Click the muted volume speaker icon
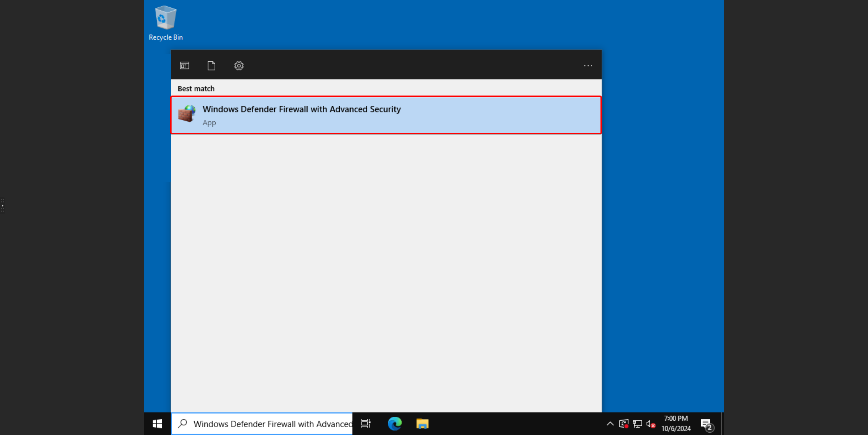 [x=650, y=423]
